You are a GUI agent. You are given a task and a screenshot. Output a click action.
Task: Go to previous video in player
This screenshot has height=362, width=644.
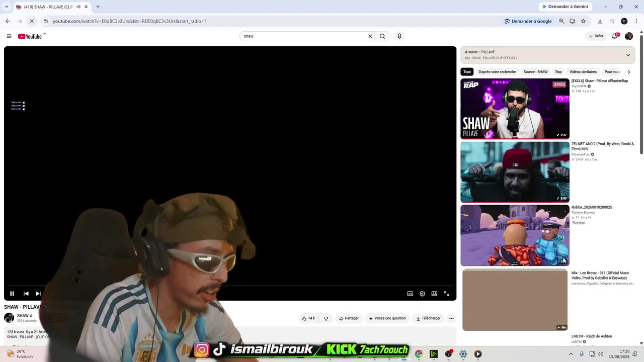[26, 294]
